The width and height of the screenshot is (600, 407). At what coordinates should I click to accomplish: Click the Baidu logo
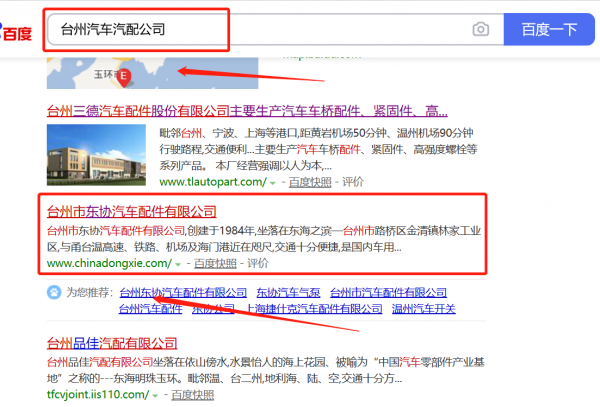click(16, 31)
